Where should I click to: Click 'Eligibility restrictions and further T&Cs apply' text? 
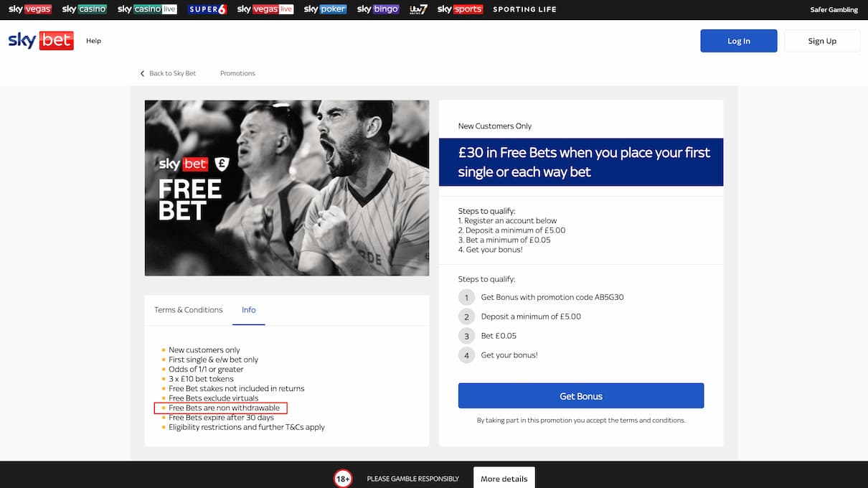click(247, 427)
